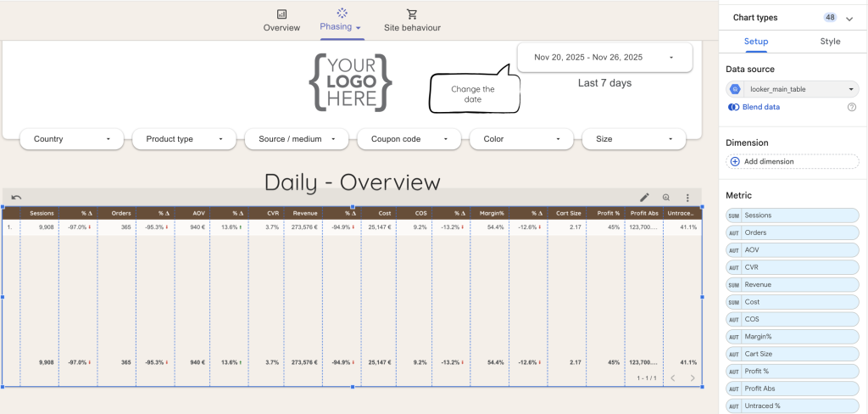This screenshot has height=414, width=868.
Task: Expand the Chart types panel chevron
Action: [849, 18]
